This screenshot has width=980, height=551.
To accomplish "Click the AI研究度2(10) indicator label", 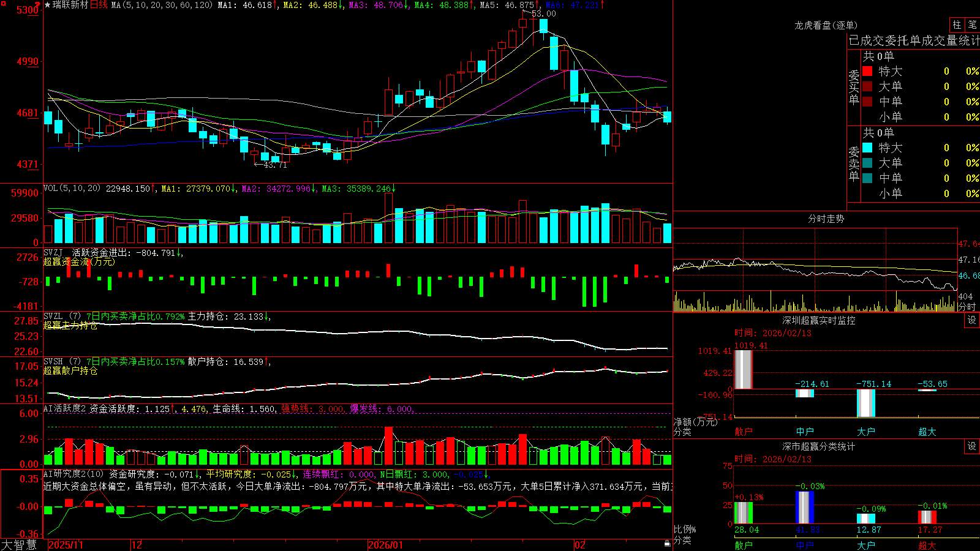I will point(74,474).
